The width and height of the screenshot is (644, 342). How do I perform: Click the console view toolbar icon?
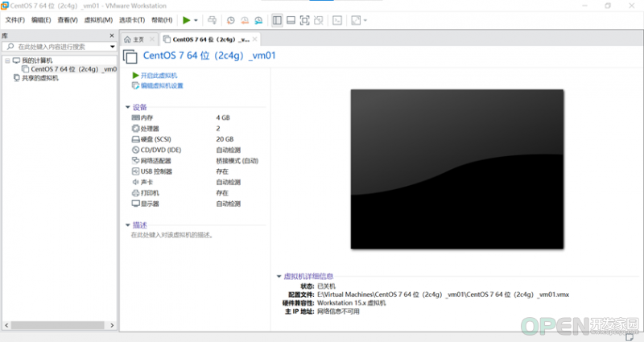(337, 20)
